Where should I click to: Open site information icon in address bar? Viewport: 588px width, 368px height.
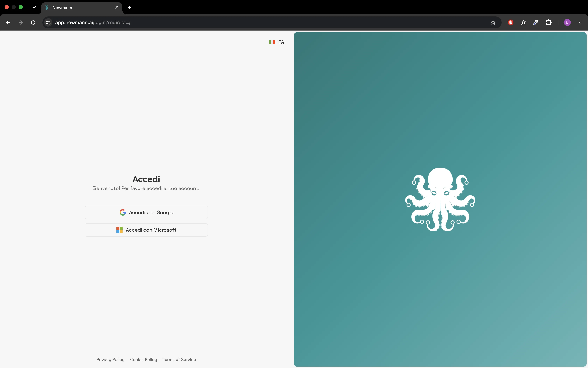[x=48, y=22]
